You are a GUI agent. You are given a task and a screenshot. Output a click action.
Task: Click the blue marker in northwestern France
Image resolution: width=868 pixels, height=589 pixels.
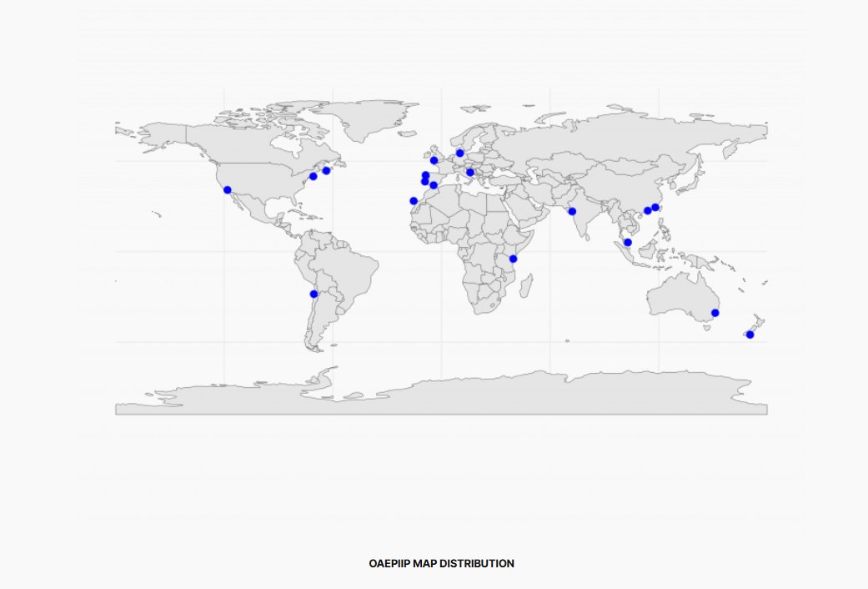434,161
